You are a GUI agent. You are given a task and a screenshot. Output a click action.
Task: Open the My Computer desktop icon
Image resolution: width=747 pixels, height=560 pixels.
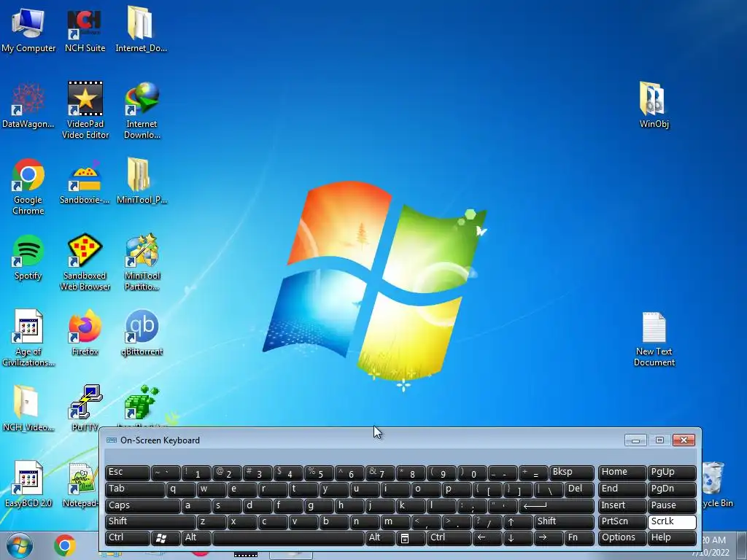(x=28, y=29)
